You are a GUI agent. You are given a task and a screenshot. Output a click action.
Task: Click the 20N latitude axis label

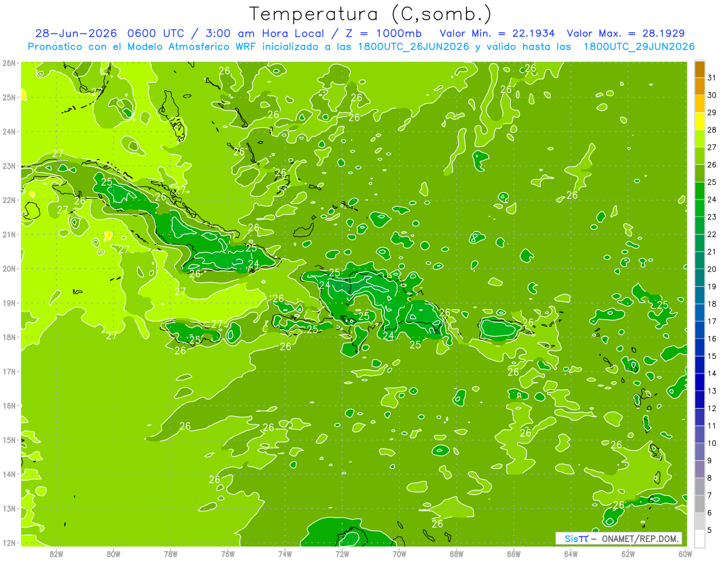pyautogui.click(x=8, y=269)
